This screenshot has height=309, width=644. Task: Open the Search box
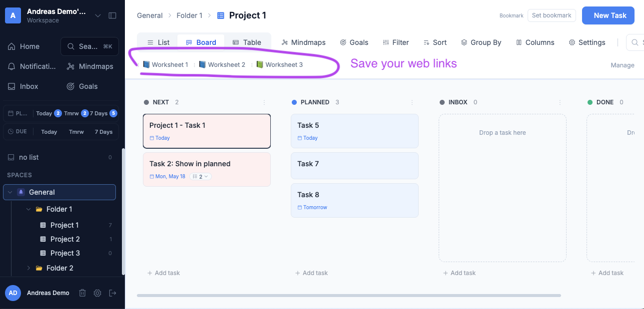pos(89,46)
